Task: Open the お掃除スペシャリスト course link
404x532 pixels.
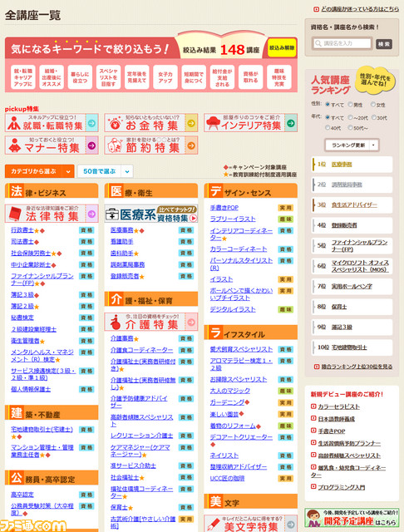Action: tap(239, 379)
